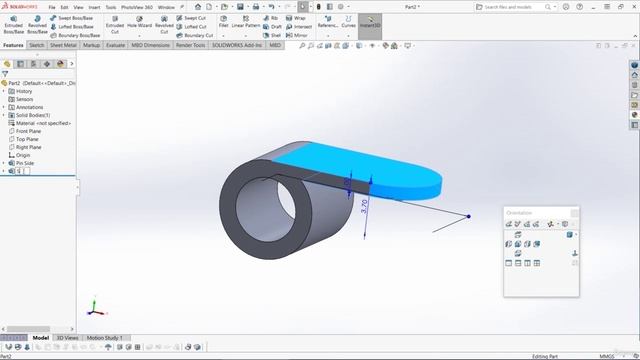640x360 pixels.
Task: Select the Revolved Cut tool
Action: 164,25
